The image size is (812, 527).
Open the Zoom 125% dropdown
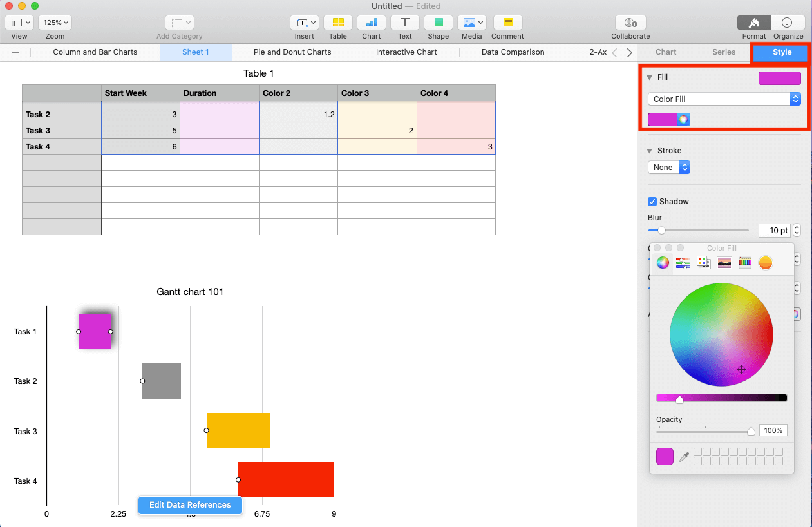[55, 23]
